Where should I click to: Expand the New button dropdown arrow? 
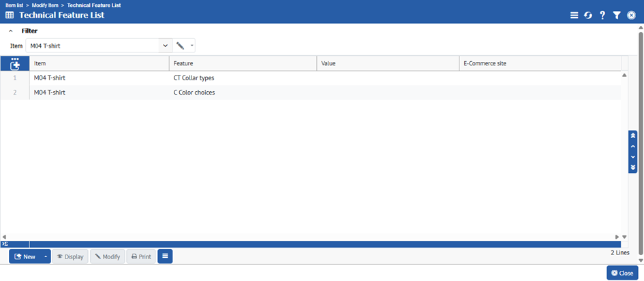[x=46, y=257]
